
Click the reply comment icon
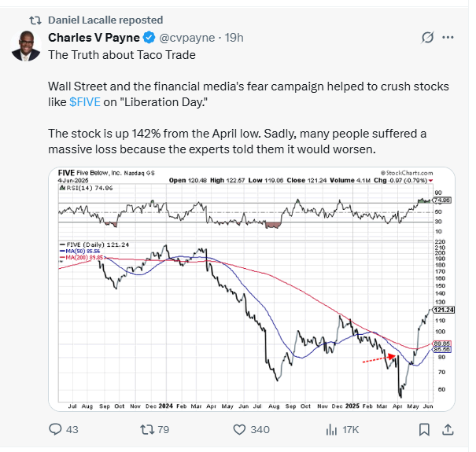[x=55, y=429]
